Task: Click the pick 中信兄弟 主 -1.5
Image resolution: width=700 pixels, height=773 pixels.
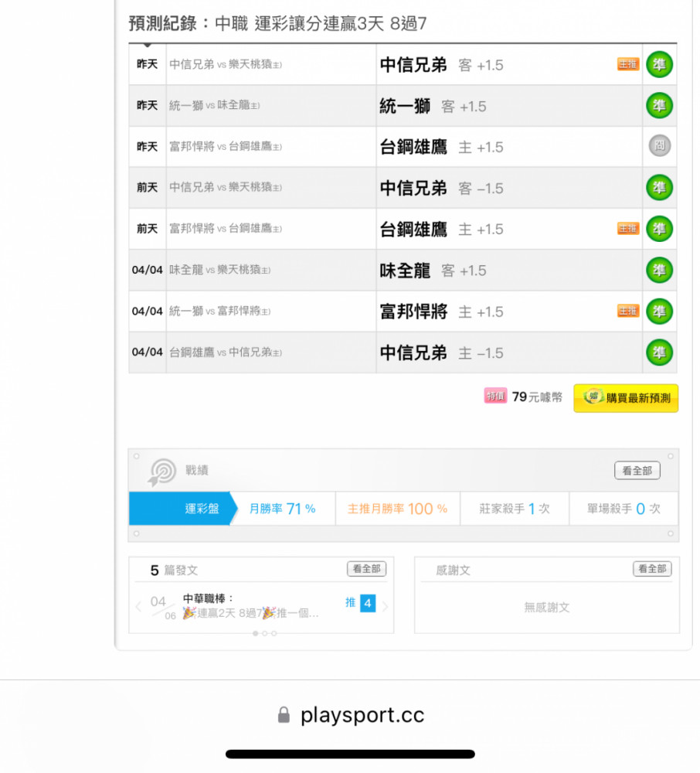Action: click(441, 353)
